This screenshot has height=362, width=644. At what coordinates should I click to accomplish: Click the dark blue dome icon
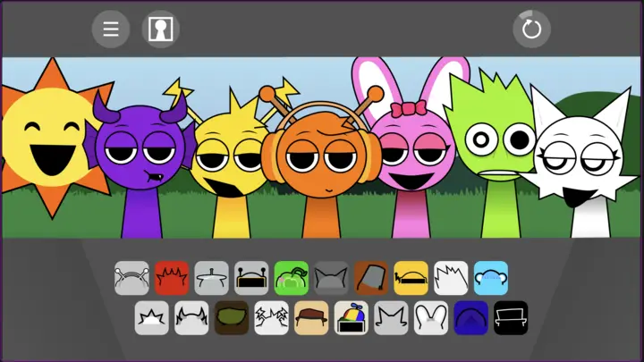click(470, 317)
